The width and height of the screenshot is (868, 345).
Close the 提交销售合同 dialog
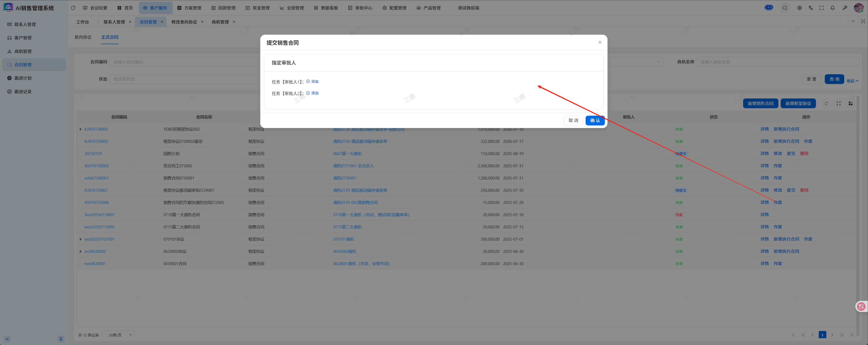599,43
